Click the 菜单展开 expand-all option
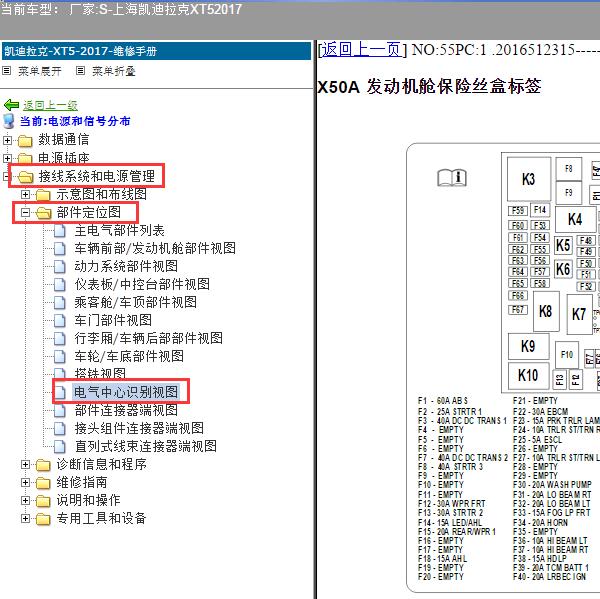Image resolution: width=600 pixels, height=599 pixels. (x=40, y=71)
